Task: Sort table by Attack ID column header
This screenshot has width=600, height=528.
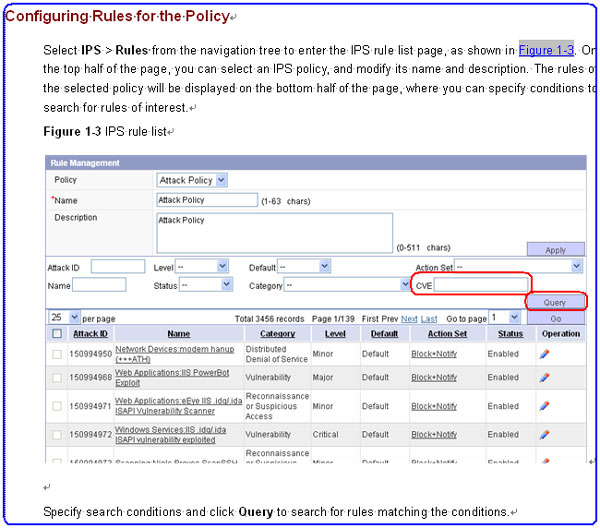Action: (x=90, y=334)
